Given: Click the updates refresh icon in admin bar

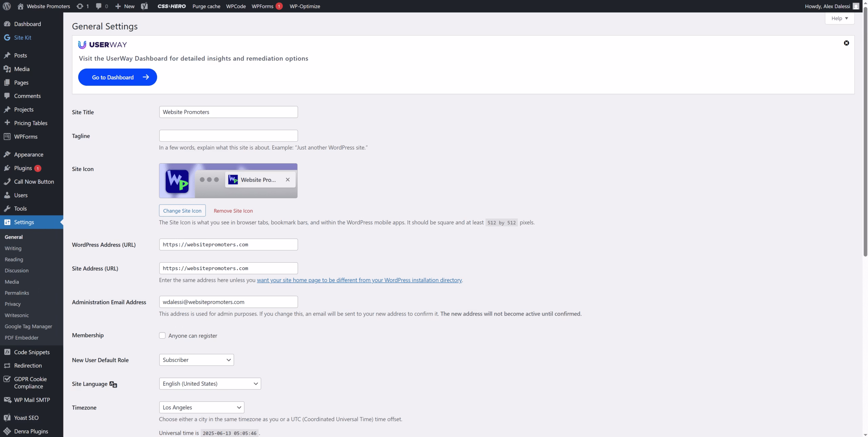Looking at the screenshot, I should 80,6.
